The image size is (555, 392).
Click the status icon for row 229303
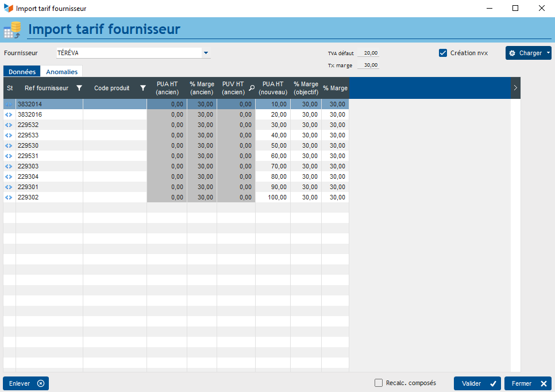[x=9, y=167]
